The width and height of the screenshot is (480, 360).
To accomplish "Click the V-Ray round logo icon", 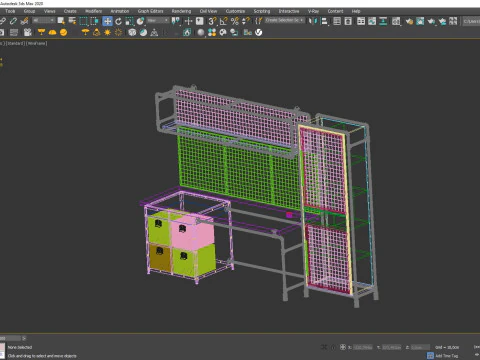I will (259, 32).
